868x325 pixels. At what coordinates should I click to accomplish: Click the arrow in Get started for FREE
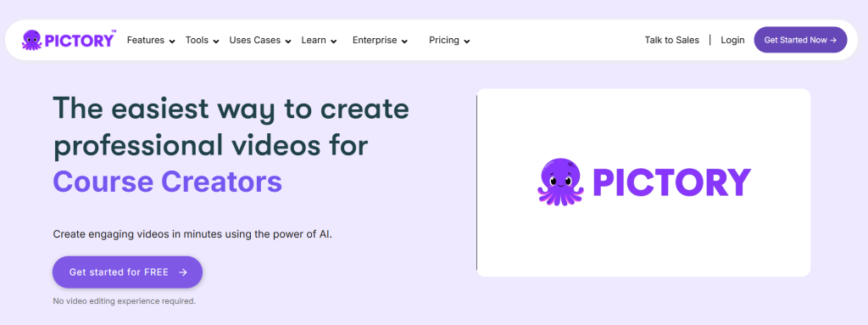(x=183, y=272)
